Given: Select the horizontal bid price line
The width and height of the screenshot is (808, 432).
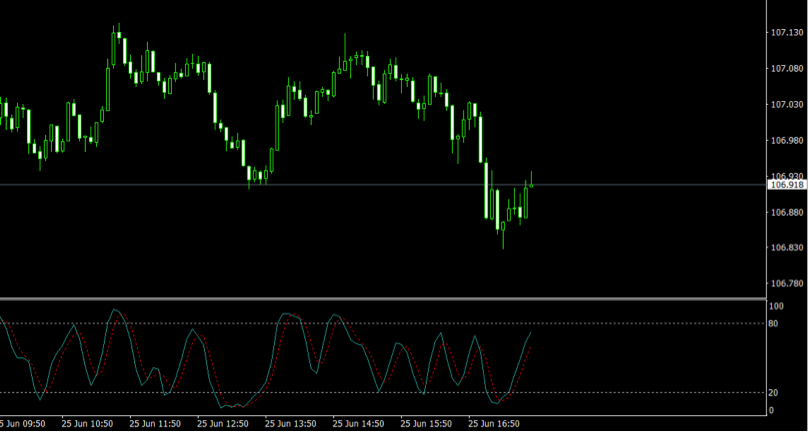Looking at the screenshot, I should 383,185.
